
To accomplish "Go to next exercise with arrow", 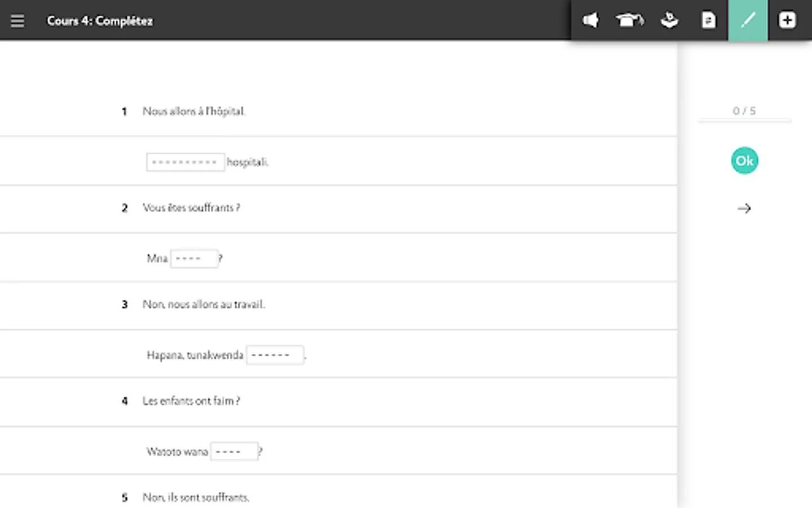I will tap(744, 209).
